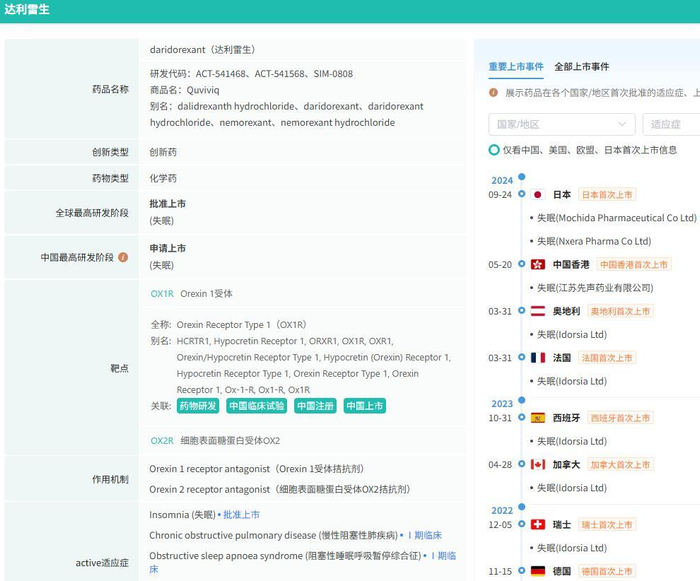Click Orexin 2 receptor antagonist mechanism text
Screen dimensions: 700x581
280,489
